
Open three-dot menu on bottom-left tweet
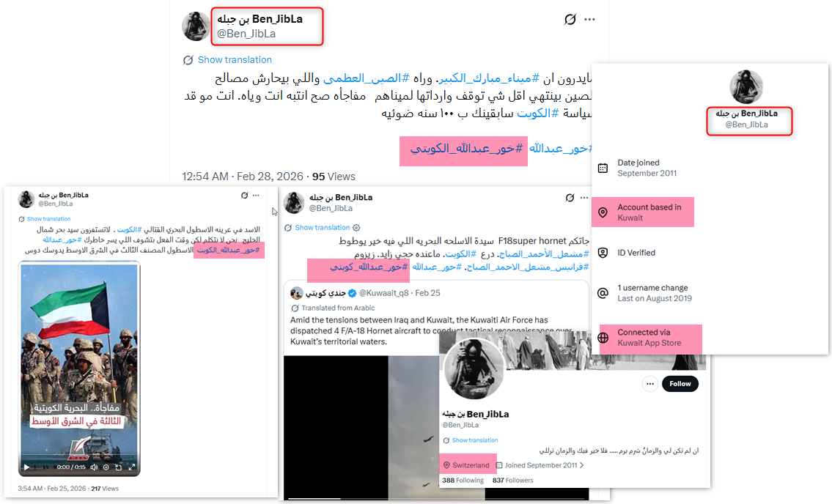(x=256, y=196)
